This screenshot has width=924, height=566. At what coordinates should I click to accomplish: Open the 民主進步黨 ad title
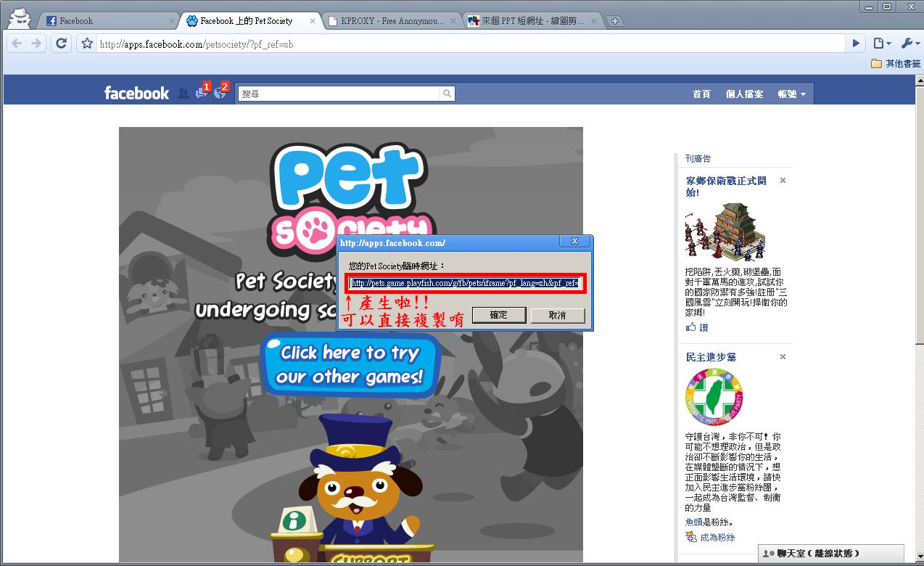[711, 357]
